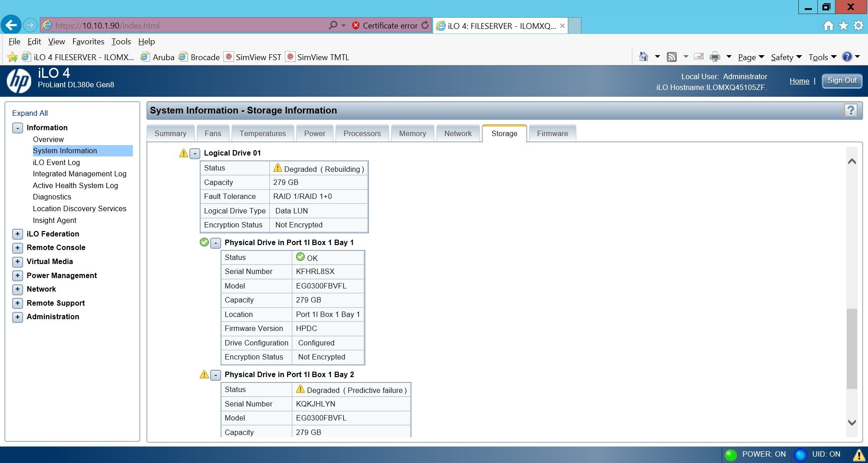Expand the Remote Support section

17,303
